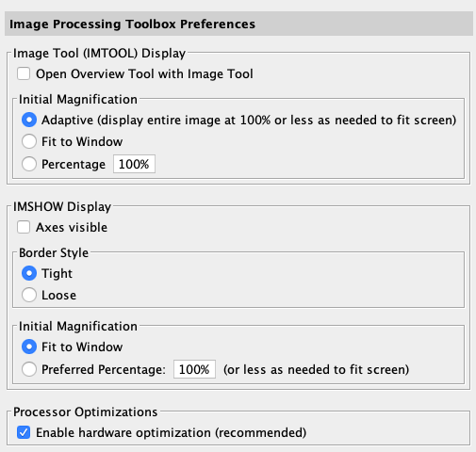Click the Image Tool (IMTOOL) Display group title
Image resolution: width=476 pixels, height=452 pixels.
point(99,54)
